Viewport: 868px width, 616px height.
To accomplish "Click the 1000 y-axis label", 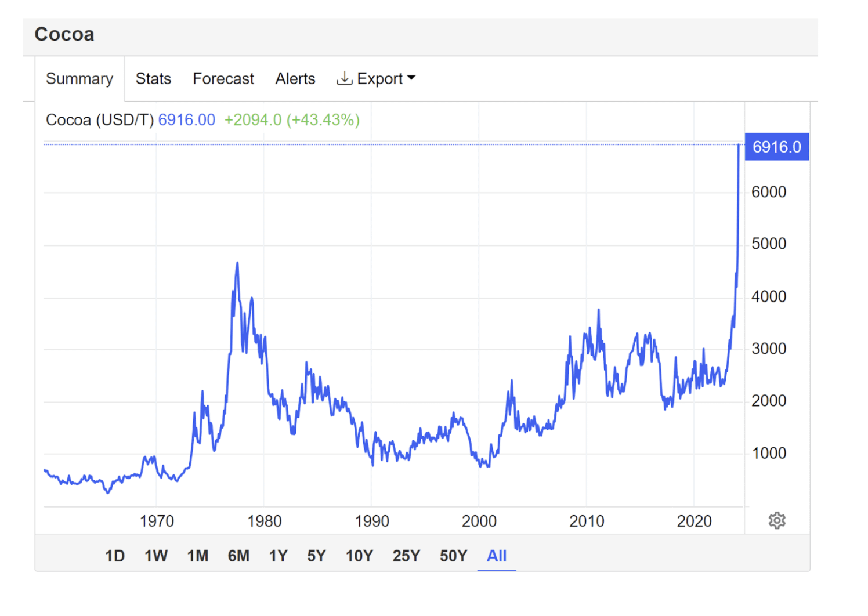I will coord(769,453).
